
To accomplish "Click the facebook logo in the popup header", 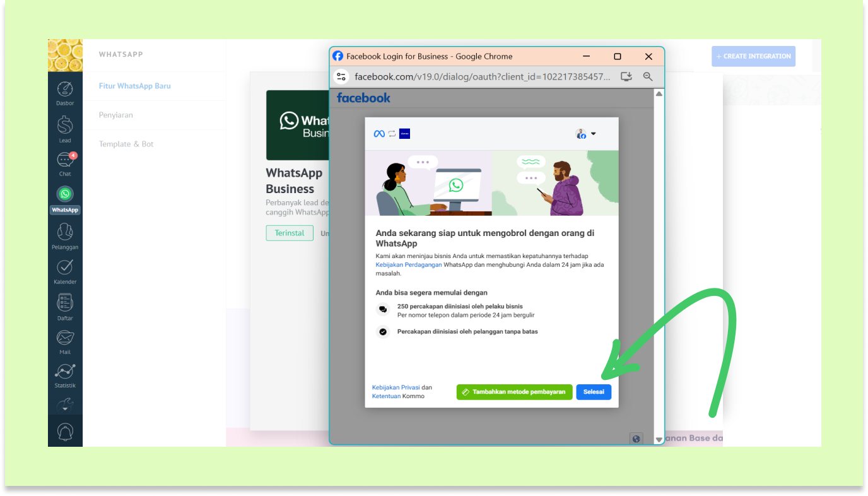I will pyautogui.click(x=363, y=98).
